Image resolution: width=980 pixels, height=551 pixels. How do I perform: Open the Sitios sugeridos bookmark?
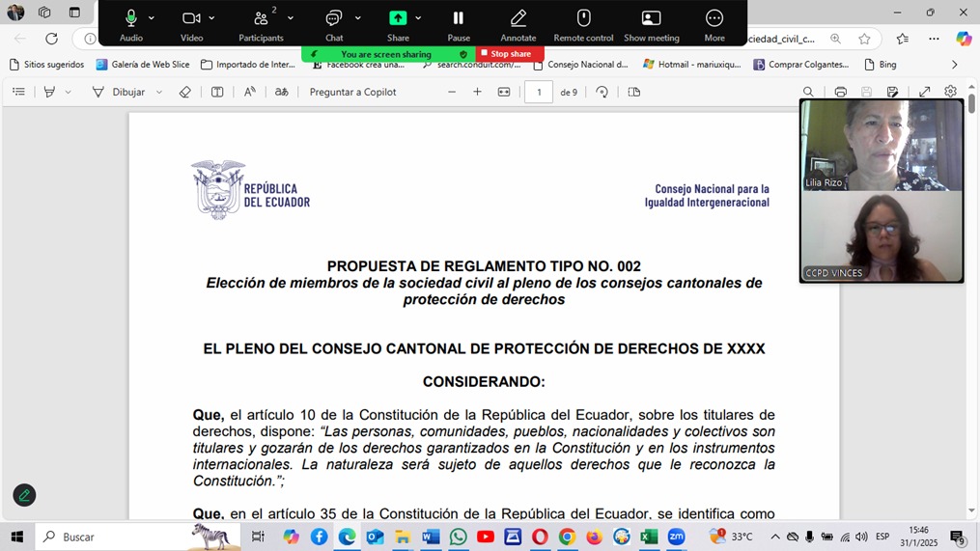[x=47, y=65]
